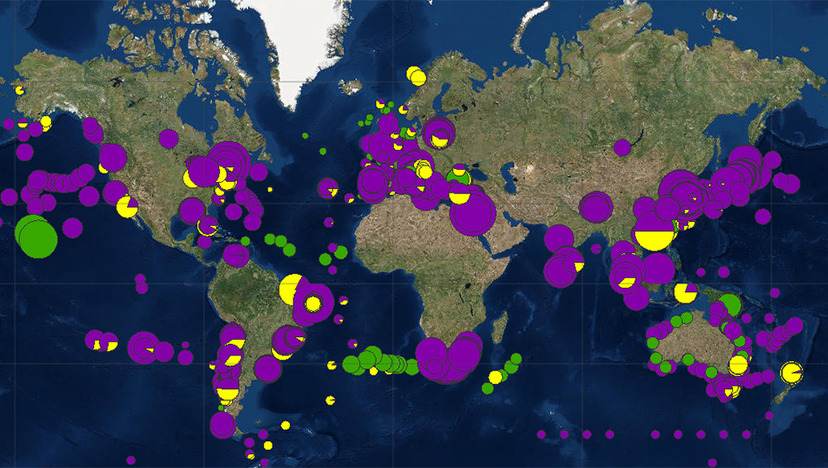Click the big purple circle over Egypt
828x468 pixels.
pos(473,213)
